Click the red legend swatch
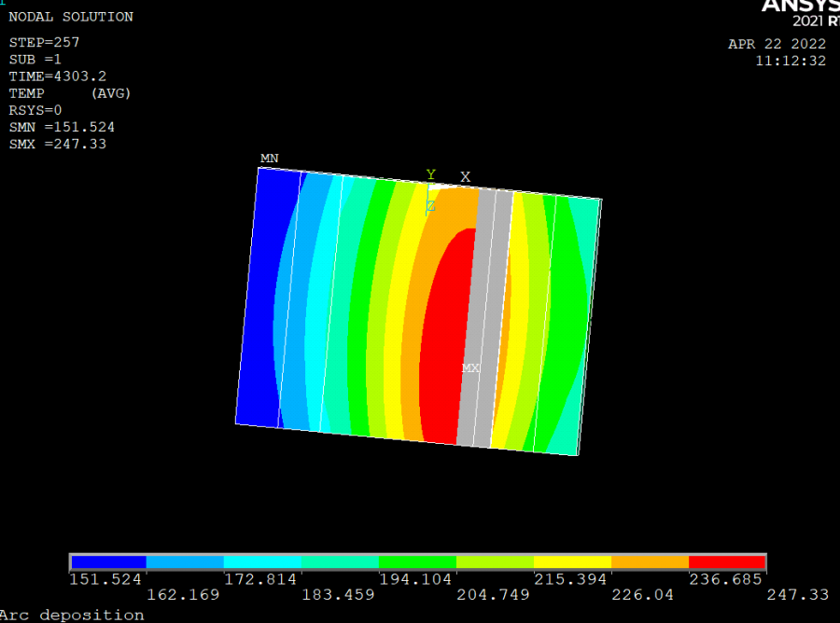This screenshot has height=623, width=840. tap(726, 561)
